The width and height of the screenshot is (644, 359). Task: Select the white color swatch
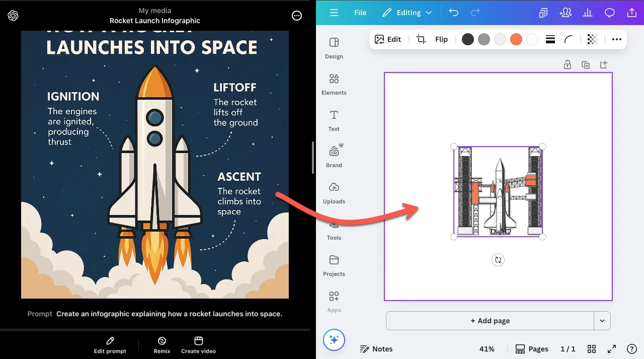(x=532, y=39)
